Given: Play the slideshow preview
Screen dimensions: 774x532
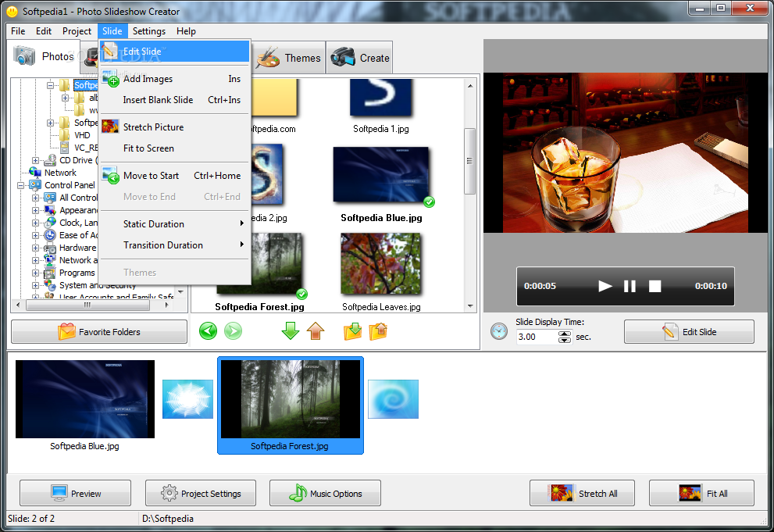Looking at the screenshot, I should pyautogui.click(x=605, y=286).
